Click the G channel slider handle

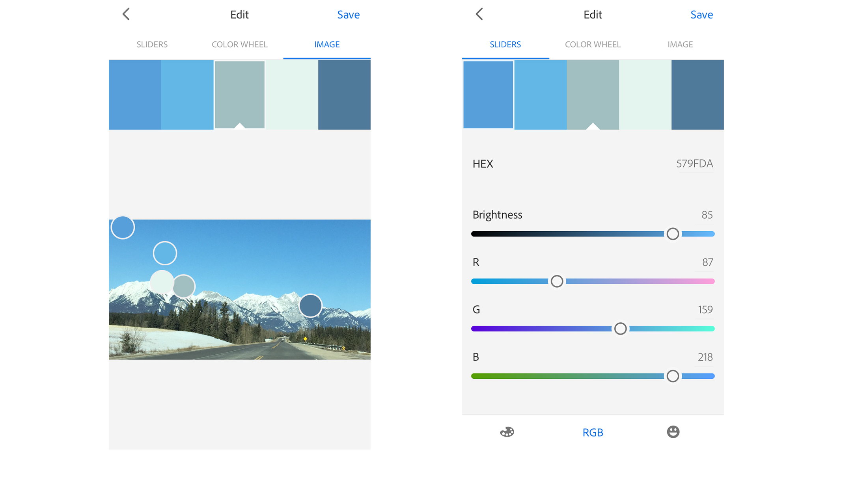pos(620,328)
